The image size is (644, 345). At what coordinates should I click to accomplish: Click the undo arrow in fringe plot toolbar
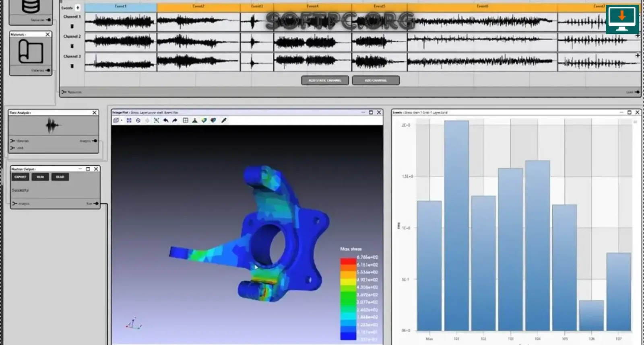165,120
